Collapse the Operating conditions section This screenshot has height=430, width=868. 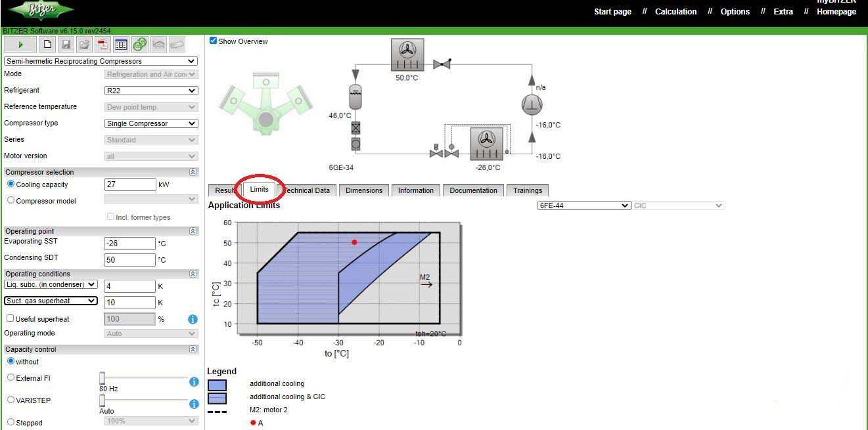pos(193,274)
